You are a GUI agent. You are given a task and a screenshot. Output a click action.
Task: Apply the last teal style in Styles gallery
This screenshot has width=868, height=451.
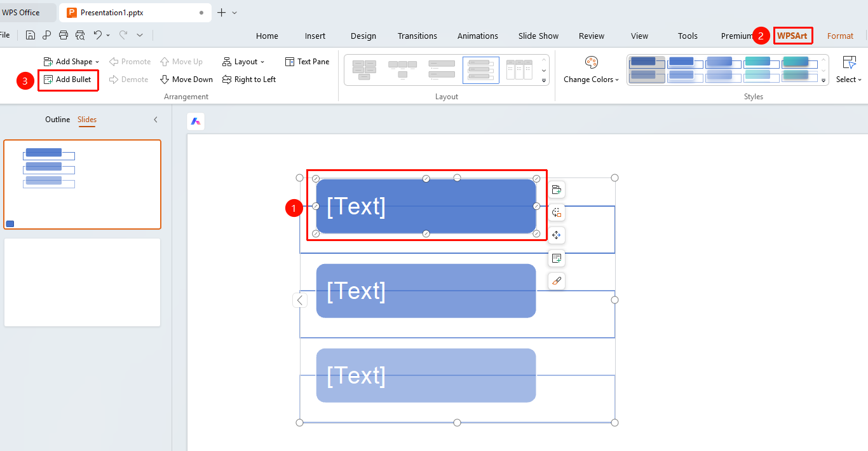coord(799,70)
